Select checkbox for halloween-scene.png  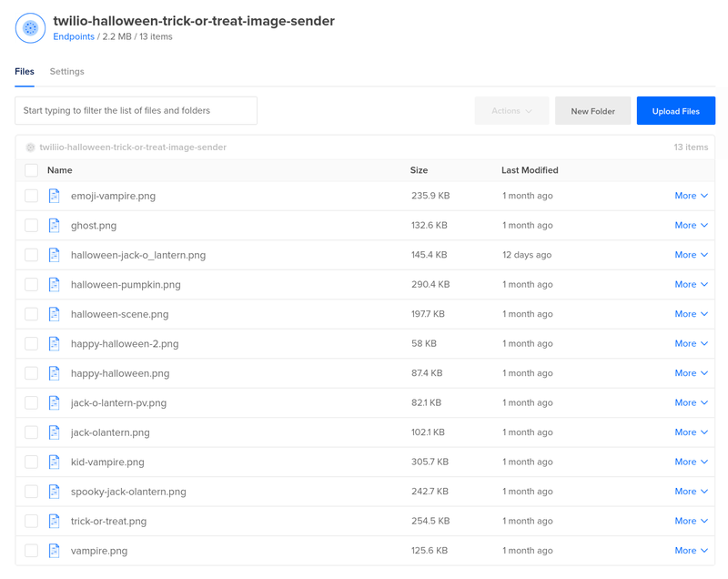click(31, 314)
